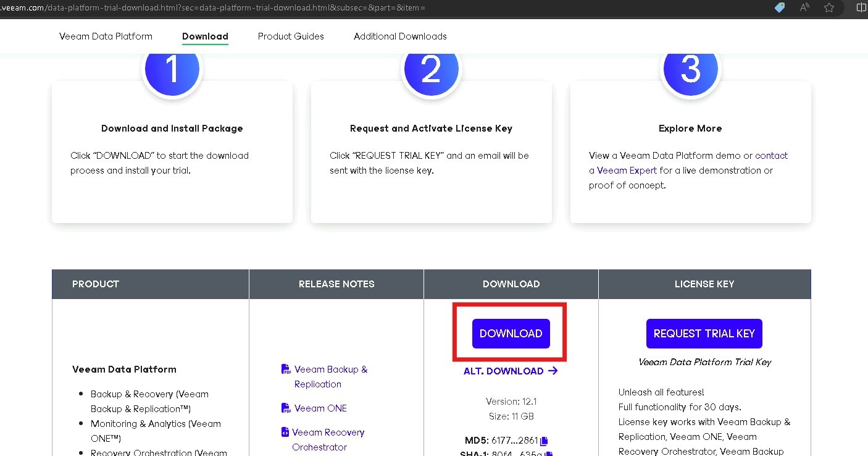Open the Veeam Data Platform tab
This screenshot has width=868, height=456.
106,36
